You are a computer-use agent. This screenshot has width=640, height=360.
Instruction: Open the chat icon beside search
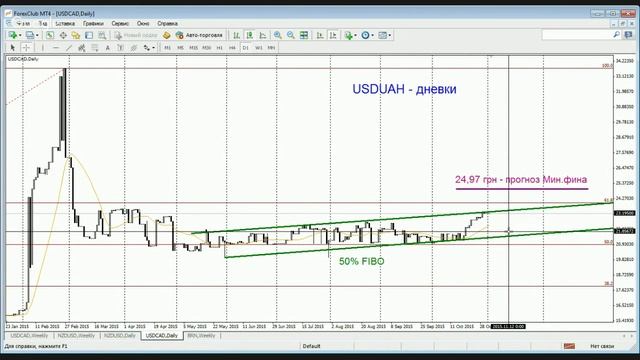coord(629,35)
